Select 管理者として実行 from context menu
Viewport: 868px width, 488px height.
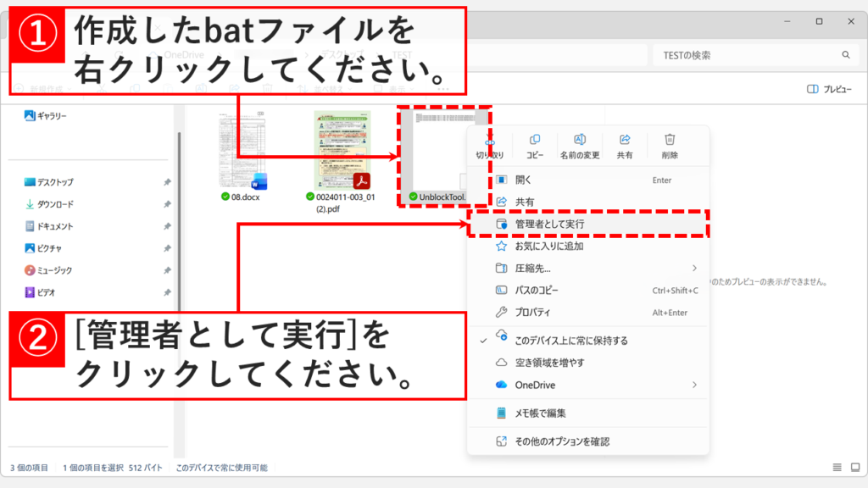click(x=549, y=225)
